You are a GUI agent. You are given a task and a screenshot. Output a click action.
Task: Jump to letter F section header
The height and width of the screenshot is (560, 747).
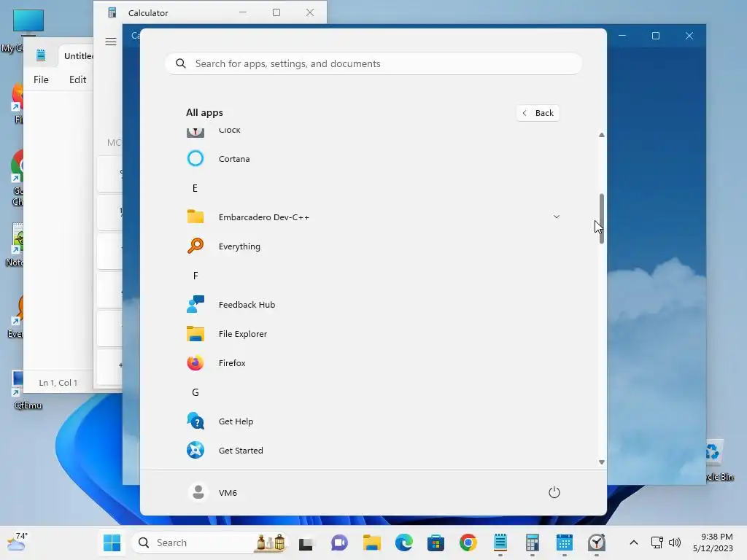(196, 276)
